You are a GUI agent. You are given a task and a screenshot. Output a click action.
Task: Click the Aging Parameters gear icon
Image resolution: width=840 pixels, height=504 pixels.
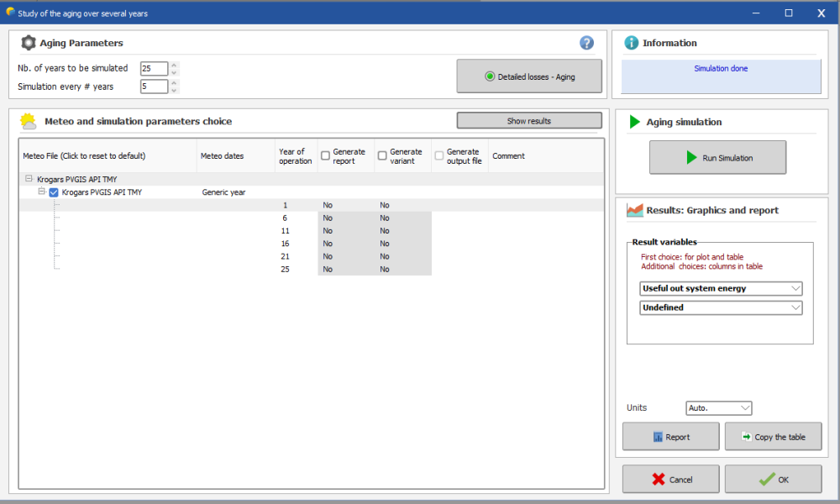[29, 43]
